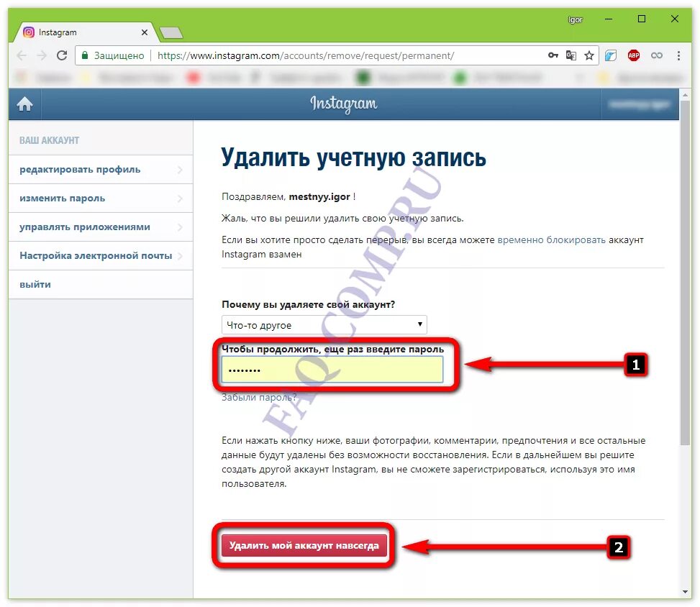Click the infinity-shaped extension icon
This screenshot has width=700, height=607.
[657, 55]
